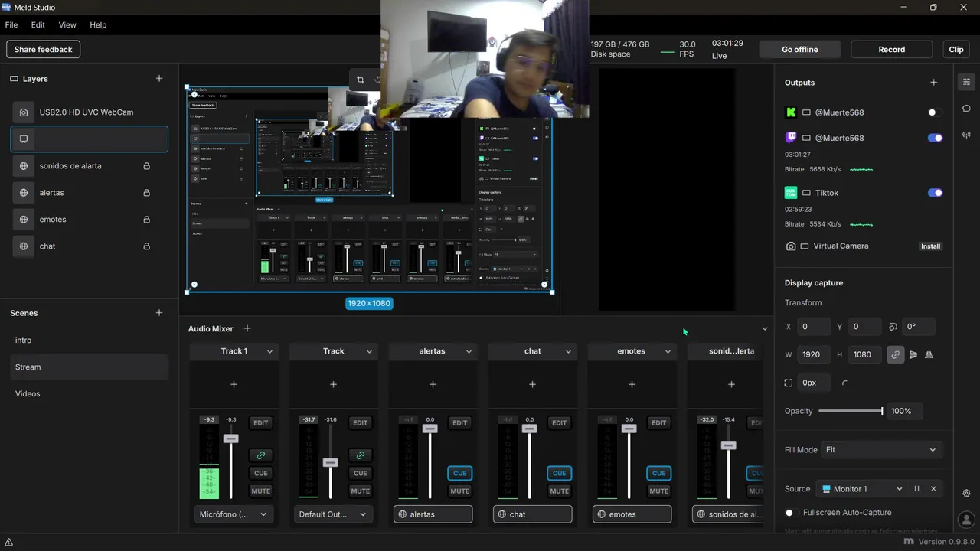
Task: Collapse the Audio Mixer panel
Action: click(764, 329)
